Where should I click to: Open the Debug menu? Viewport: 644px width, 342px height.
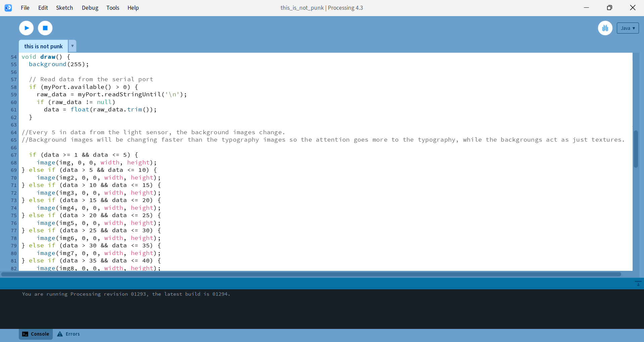(90, 8)
